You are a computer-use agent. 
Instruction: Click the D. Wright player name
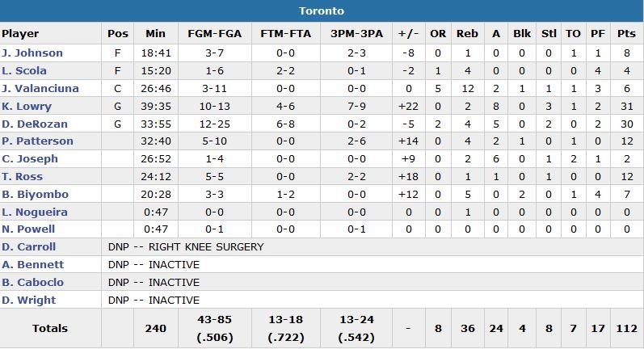(x=29, y=300)
